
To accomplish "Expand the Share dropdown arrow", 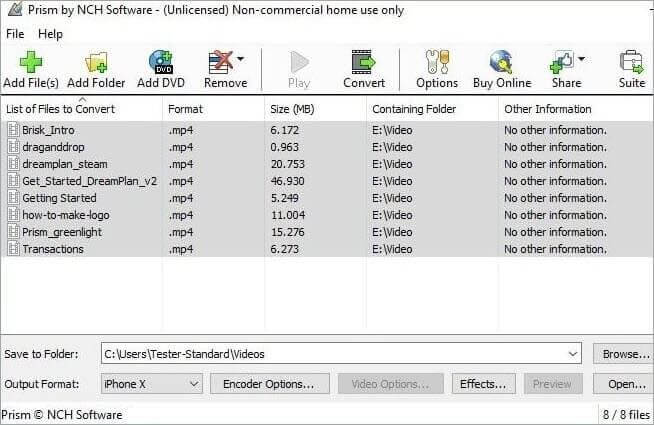I will 582,59.
